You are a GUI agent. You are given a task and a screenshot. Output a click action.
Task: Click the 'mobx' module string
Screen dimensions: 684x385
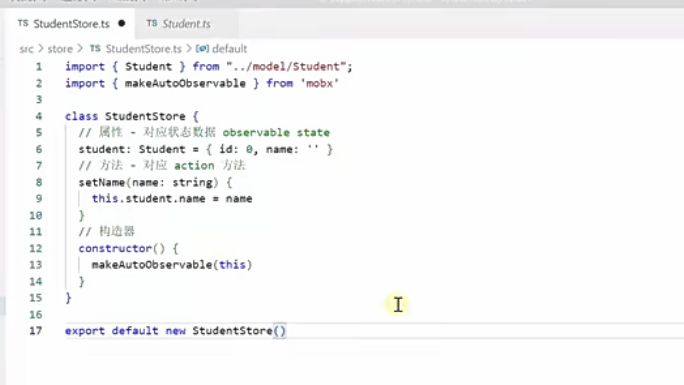tap(319, 83)
